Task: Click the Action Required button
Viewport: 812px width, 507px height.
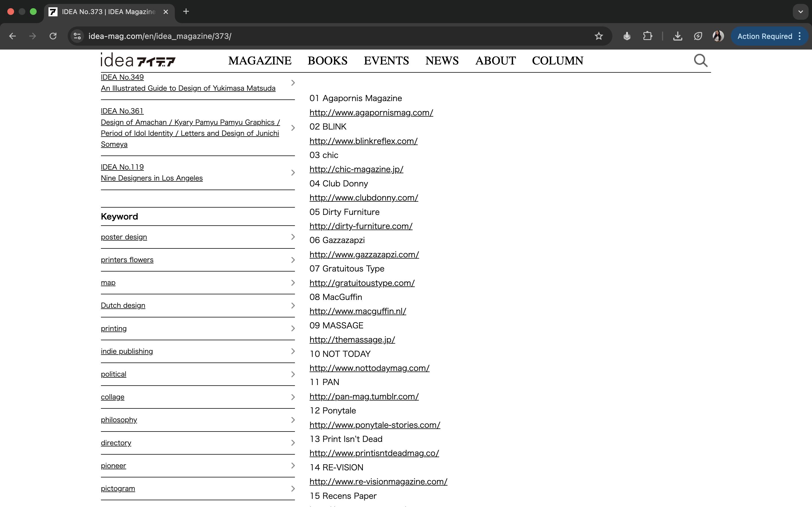Action: pyautogui.click(x=764, y=36)
